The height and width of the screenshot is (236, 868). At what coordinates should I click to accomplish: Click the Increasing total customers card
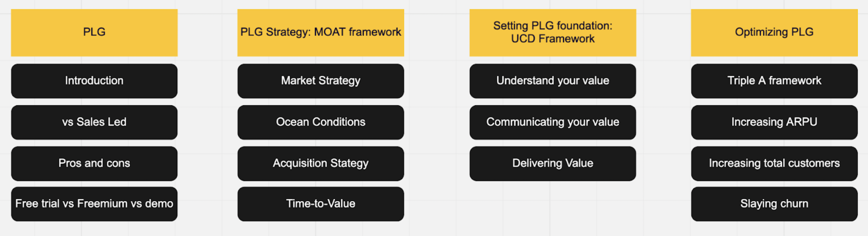pos(774,164)
